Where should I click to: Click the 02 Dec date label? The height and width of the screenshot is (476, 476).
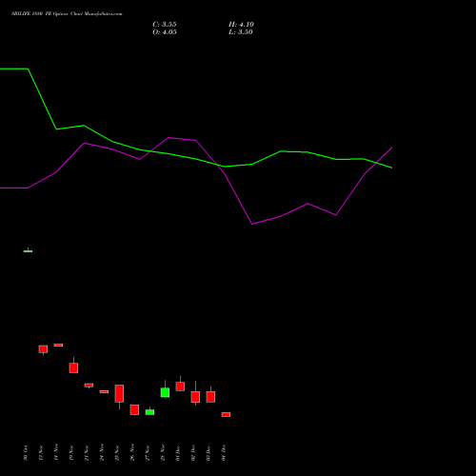coord(193,453)
